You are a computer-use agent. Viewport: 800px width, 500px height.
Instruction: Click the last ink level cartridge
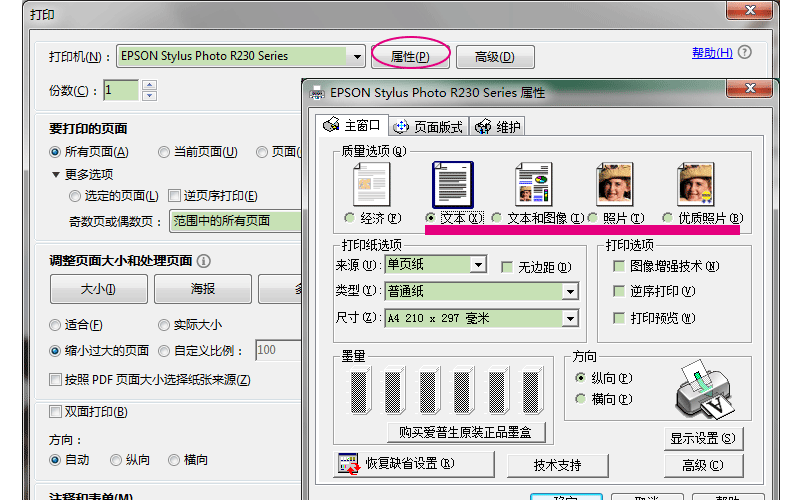(x=533, y=390)
